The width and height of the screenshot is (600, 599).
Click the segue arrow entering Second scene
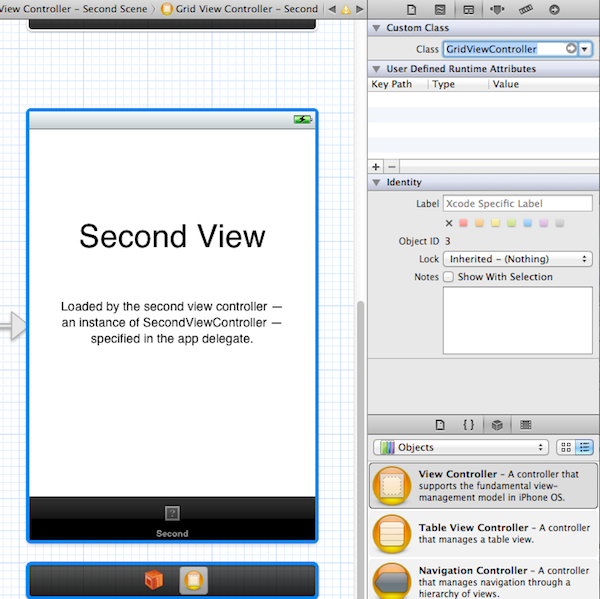(13, 326)
